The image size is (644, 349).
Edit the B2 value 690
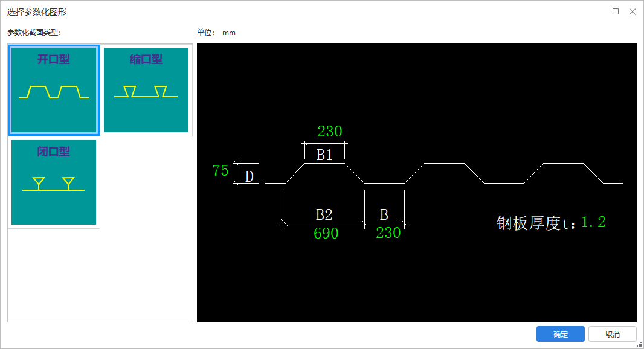tap(326, 233)
